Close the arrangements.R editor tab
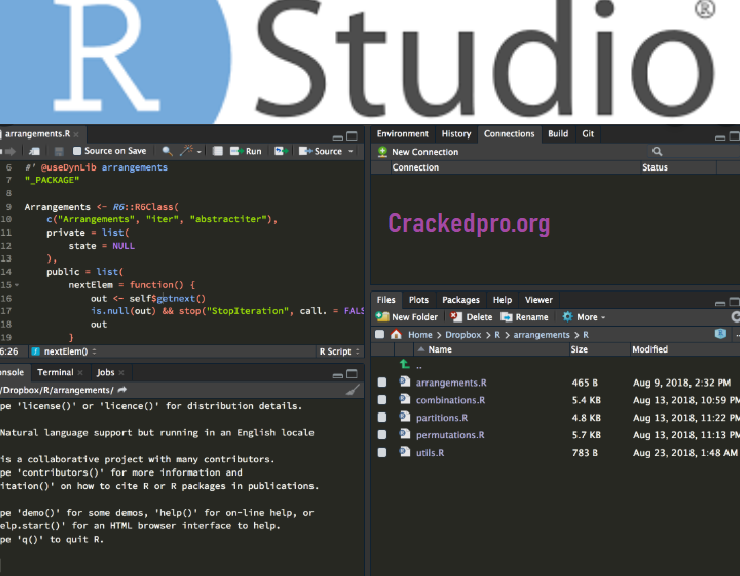Viewport: 740px width, 576px height. tap(76, 135)
